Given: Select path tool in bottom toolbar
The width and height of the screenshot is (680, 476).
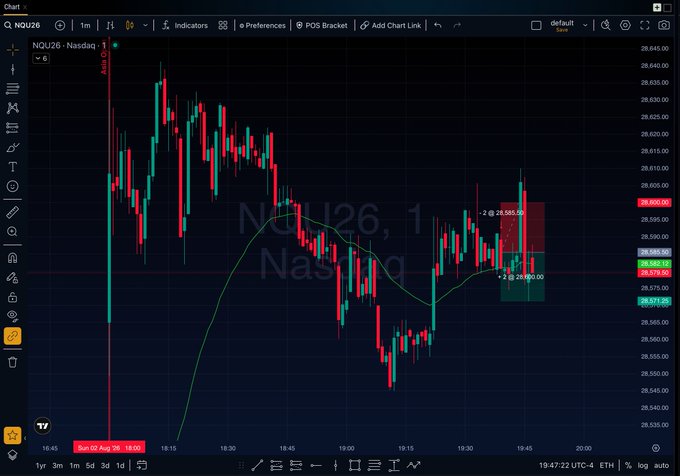Looking at the screenshot, I should click(414, 465).
